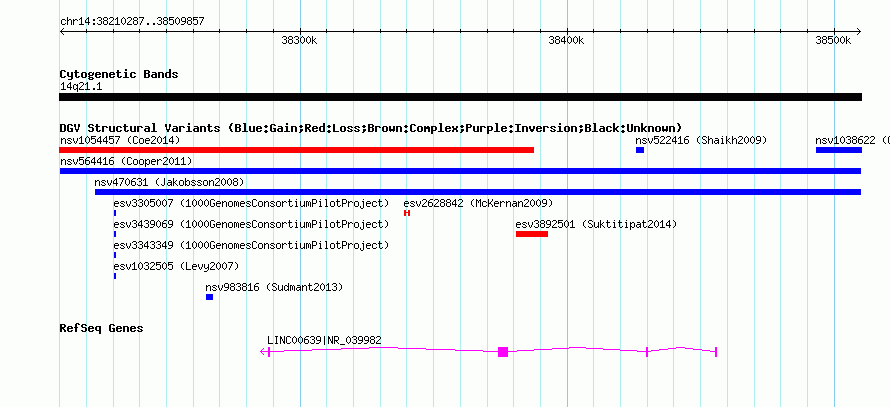Image resolution: width=890 pixels, height=407 pixels.
Task: Click the DGV Structural Variants track title
Action: [371, 128]
